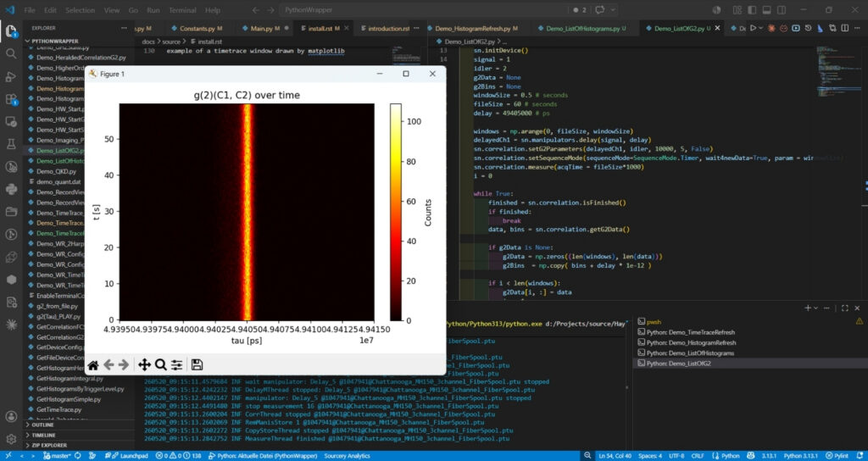The width and height of the screenshot is (868, 461).
Task: Close the Demo_ListOfG2.py tab
Action: pos(718,28)
